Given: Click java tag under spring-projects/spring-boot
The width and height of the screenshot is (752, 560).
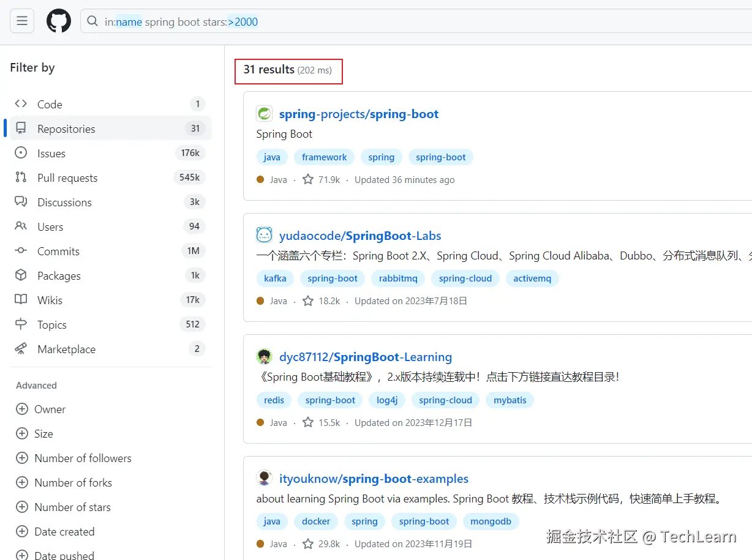Looking at the screenshot, I should pyautogui.click(x=272, y=157).
